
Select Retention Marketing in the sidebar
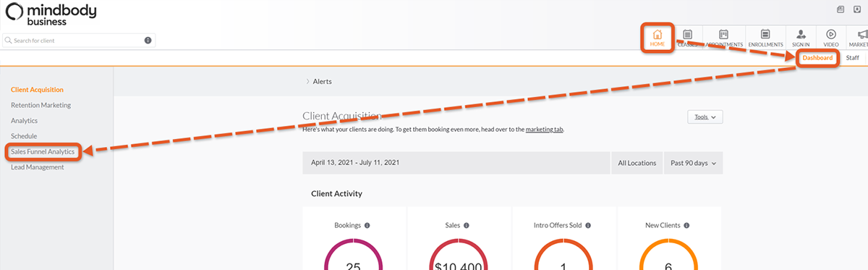point(41,105)
